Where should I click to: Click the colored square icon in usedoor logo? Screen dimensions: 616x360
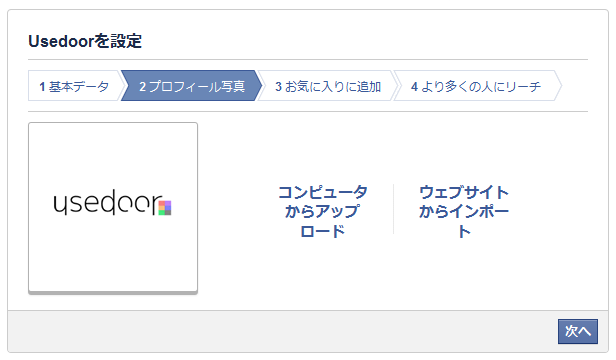click(x=165, y=208)
